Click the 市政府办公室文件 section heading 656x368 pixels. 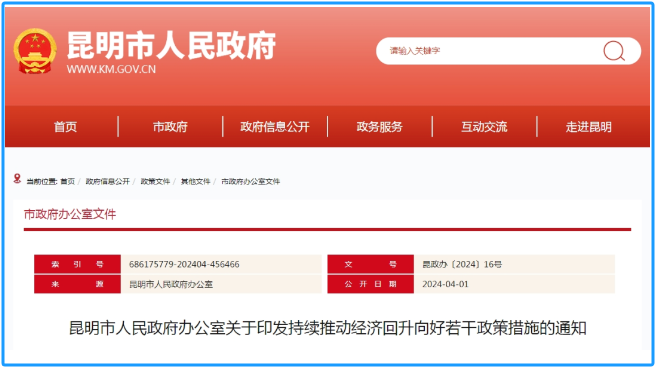click(70, 215)
